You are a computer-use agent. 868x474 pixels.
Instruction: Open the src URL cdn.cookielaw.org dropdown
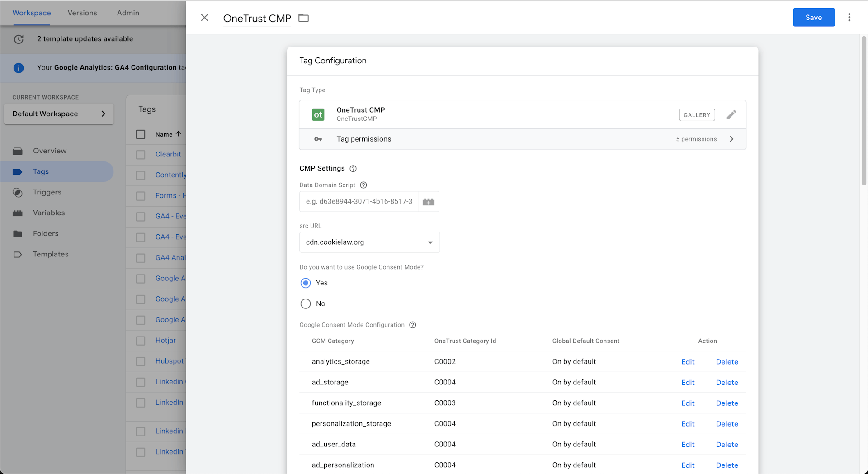point(369,242)
